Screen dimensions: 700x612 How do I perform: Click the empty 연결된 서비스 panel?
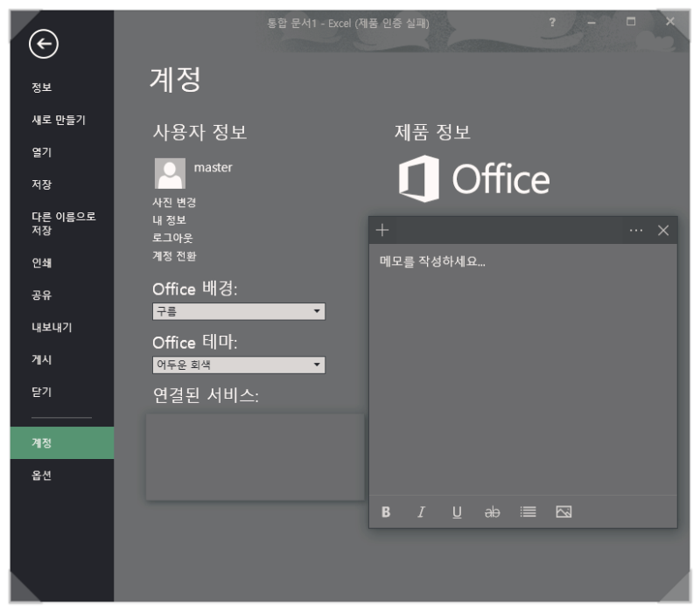(255, 456)
